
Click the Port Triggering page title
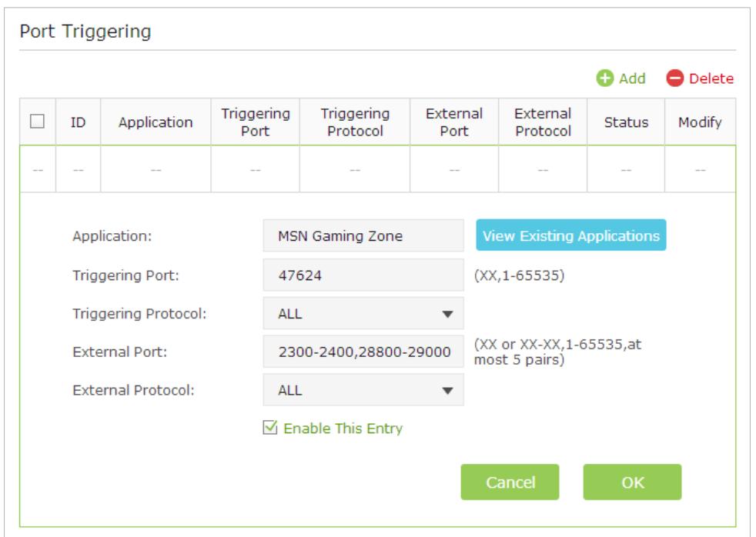tap(85, 32)
